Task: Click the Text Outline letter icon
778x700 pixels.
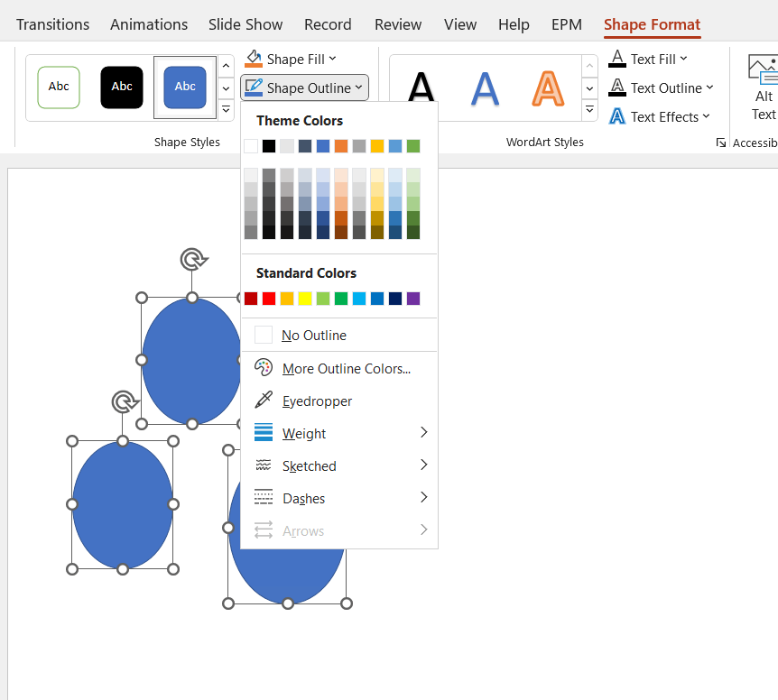Action: tap(616, 87)
